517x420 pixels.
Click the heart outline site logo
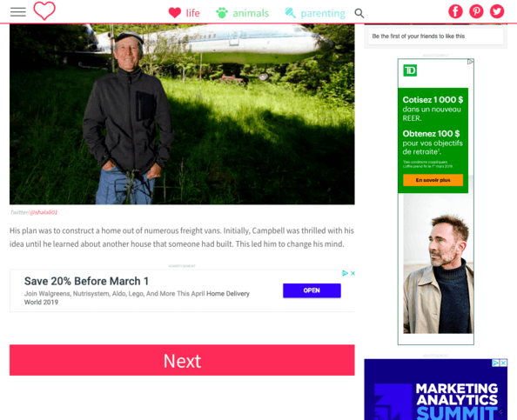[x=44, y=11]
